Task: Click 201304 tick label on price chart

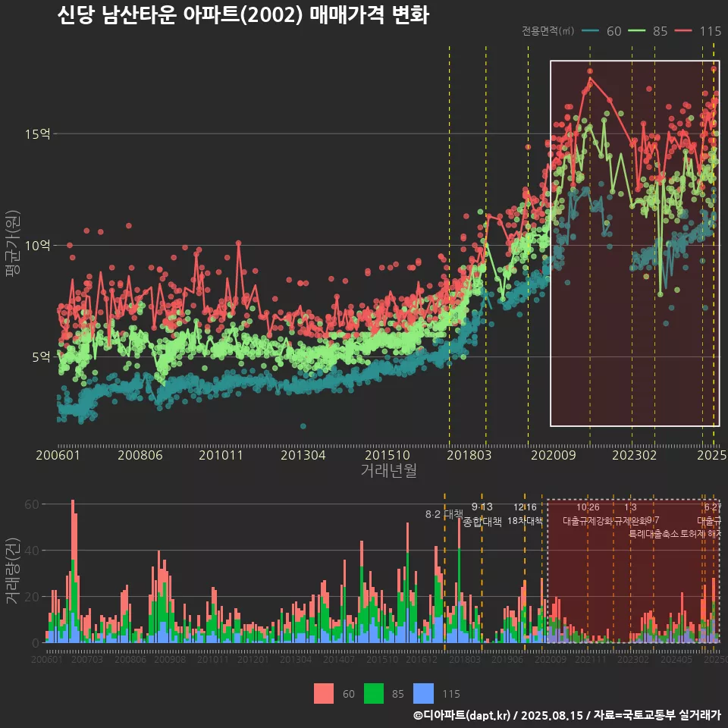Action: tap(303, 455)
